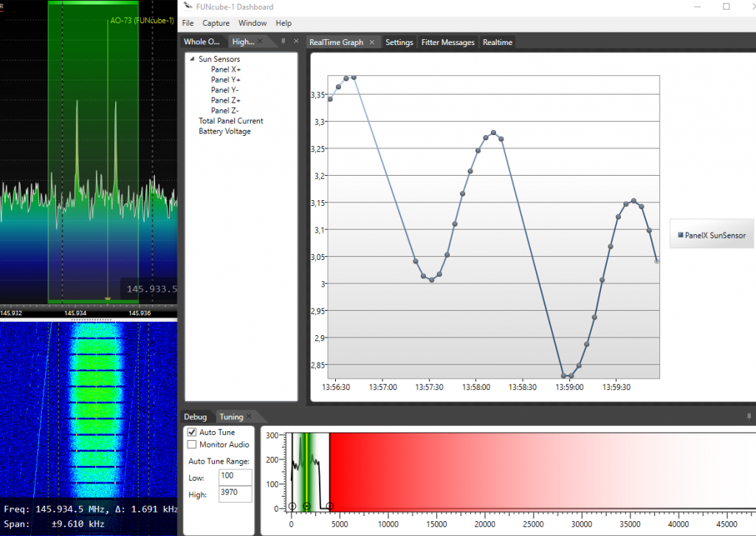Image resolution: width=756 pixels, height=536 pixels.
Task: Open the Capture menu
Action: click(216, 23)
